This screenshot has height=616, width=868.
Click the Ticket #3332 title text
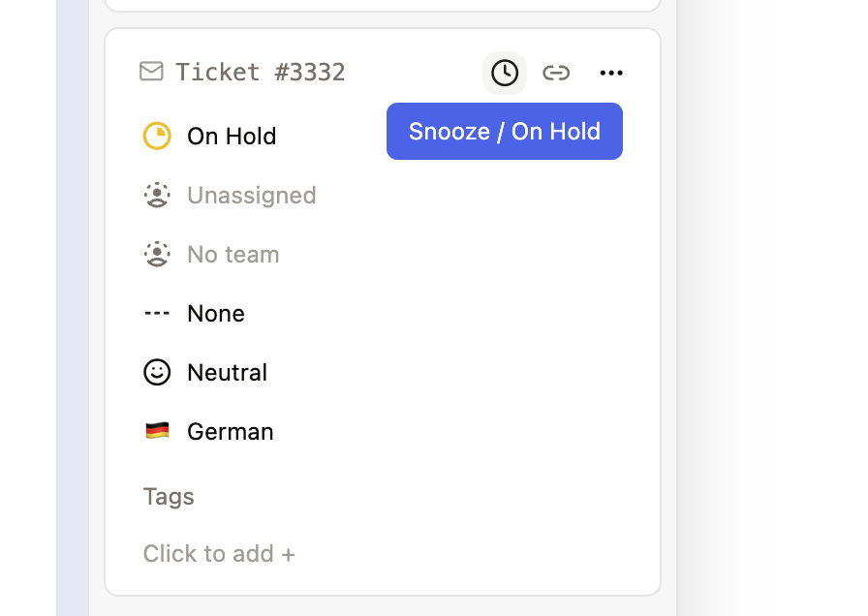261,73
